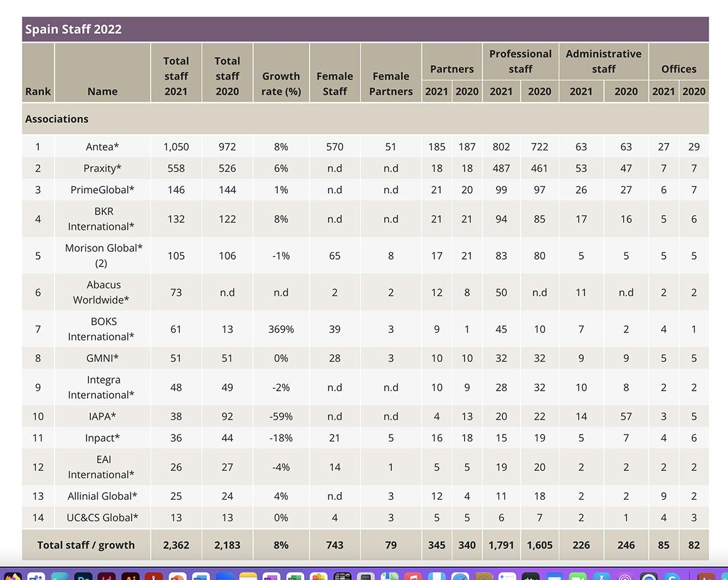Screen dimensions: 728x580
Task: Open Adobe InDesign from the dock
Action: (107, 577)
